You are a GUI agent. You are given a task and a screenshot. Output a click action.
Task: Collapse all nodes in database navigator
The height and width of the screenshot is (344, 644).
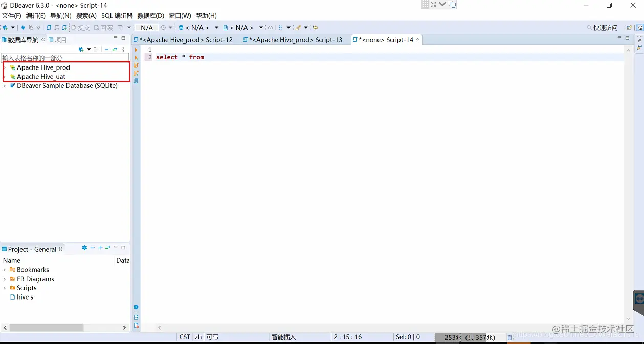click(x=107, y=49)
